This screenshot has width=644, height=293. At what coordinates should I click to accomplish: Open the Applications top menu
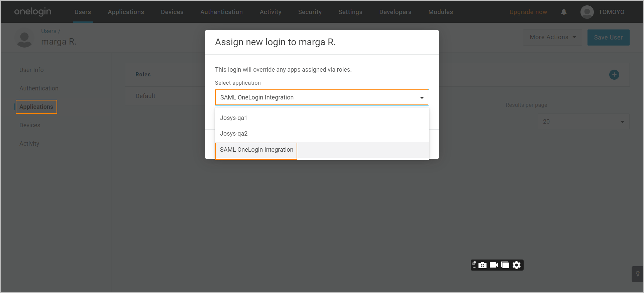[126, 12]
